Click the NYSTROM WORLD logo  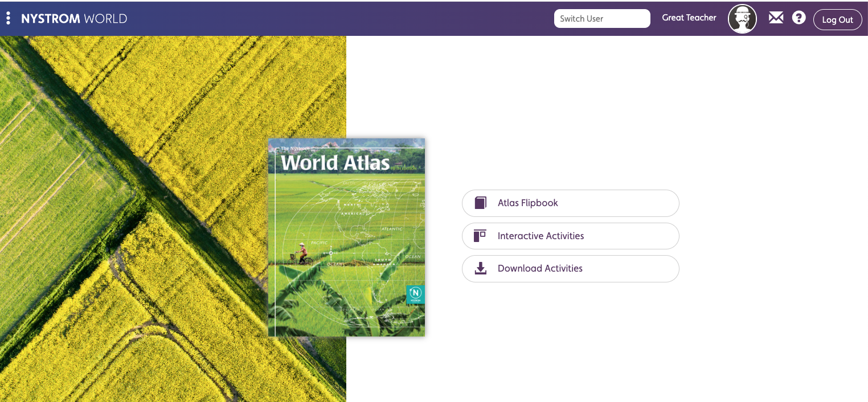[75, 18]
